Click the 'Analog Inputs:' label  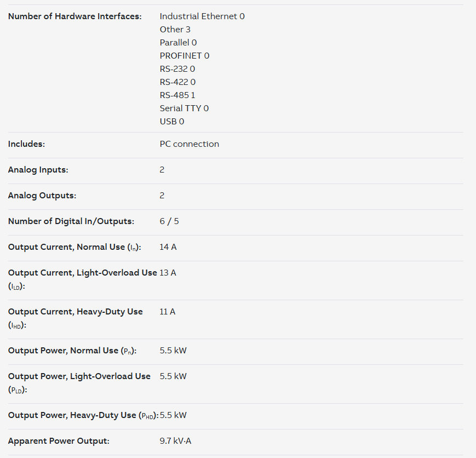tap(38, 170)
